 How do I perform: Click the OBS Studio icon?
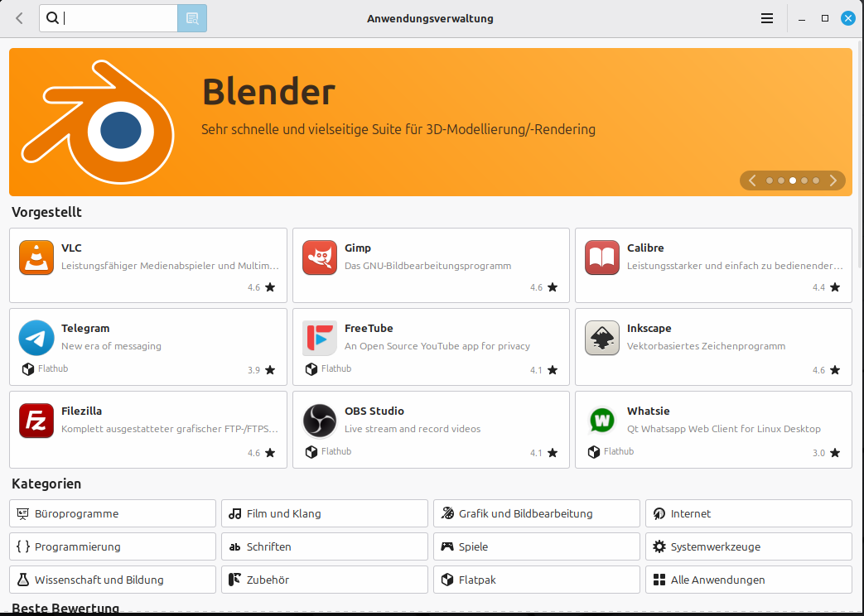320,421
